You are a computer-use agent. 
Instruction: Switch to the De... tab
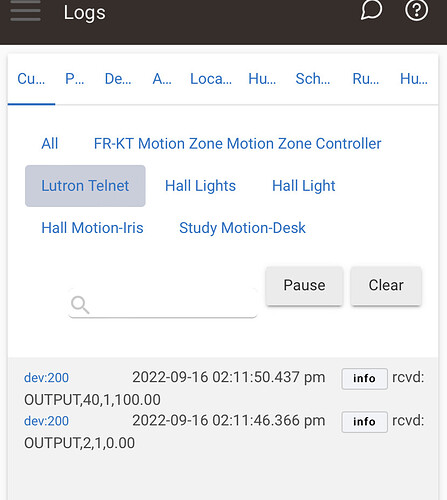coord(118,79)
